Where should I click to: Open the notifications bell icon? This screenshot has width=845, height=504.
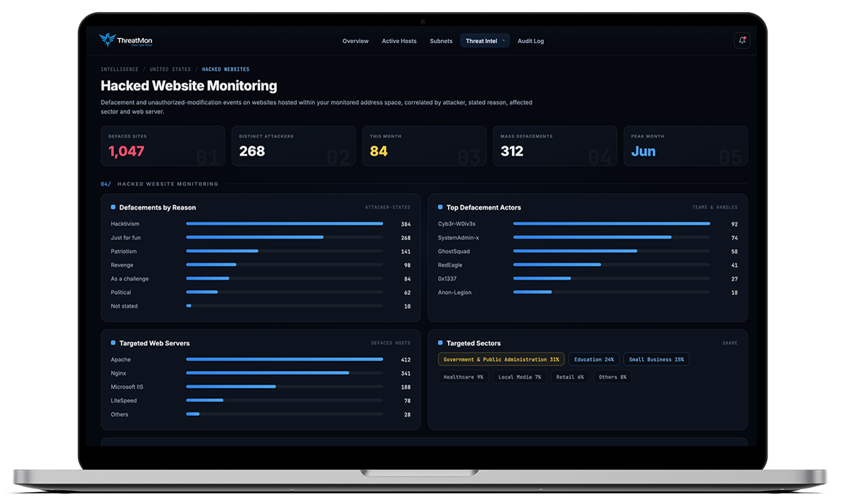coord(741,41)
